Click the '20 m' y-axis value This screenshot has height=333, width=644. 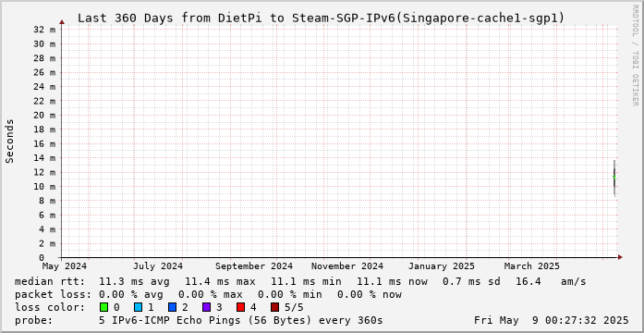(44, 115)
